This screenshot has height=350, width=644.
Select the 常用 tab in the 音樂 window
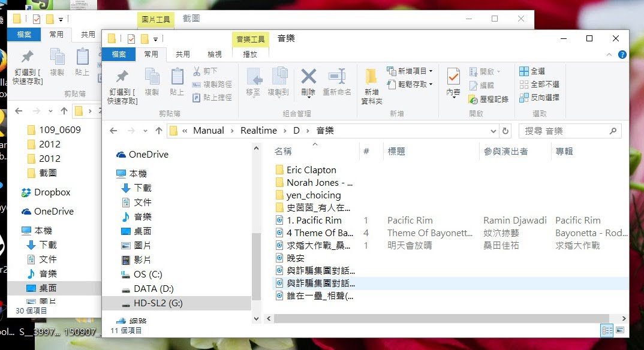coord(151,54)
